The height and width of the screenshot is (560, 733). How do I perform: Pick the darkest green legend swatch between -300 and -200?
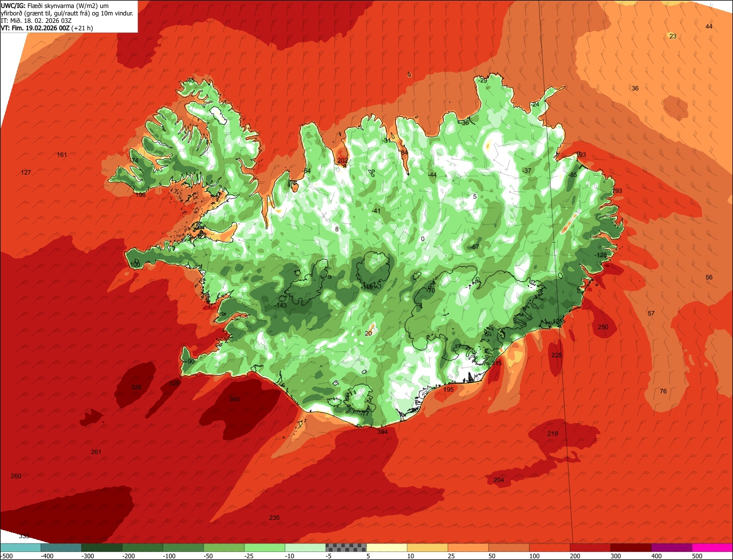tap(101, 547)
